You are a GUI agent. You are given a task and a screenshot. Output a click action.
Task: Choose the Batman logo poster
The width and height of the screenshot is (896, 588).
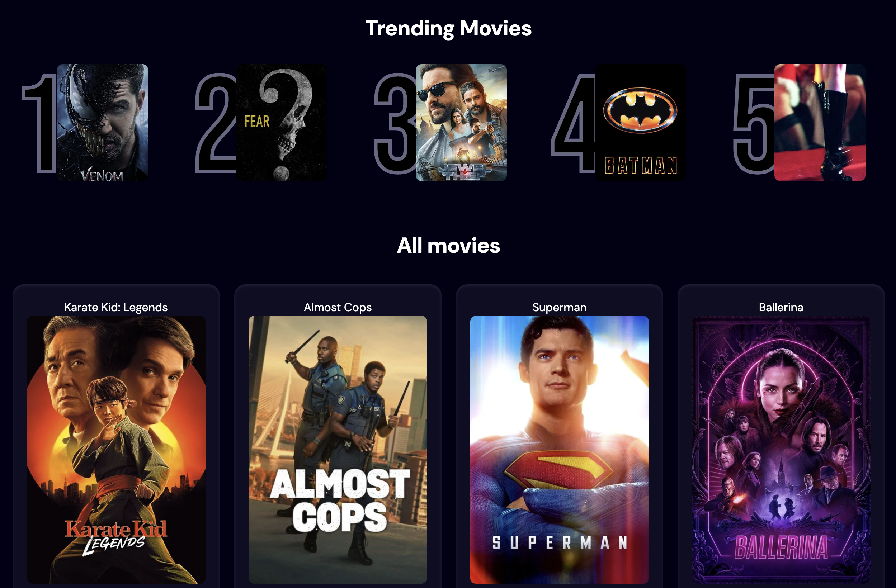tap(640, 122)
